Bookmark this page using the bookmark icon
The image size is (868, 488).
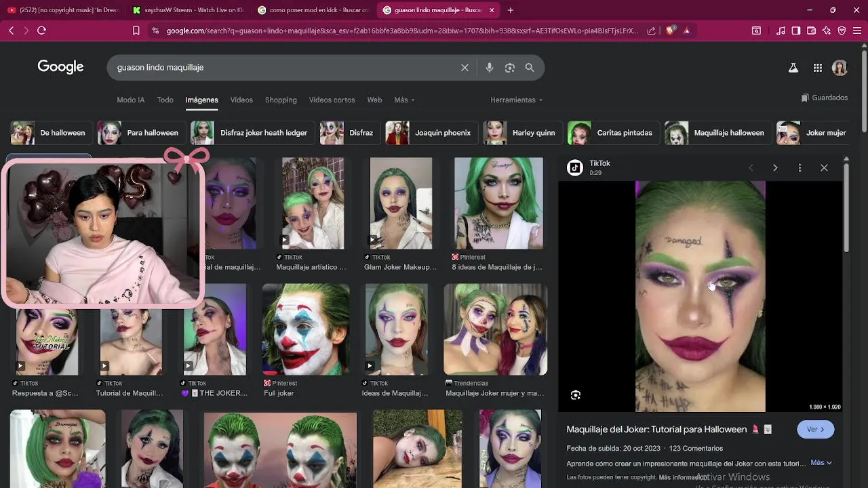tap(136, 30)
